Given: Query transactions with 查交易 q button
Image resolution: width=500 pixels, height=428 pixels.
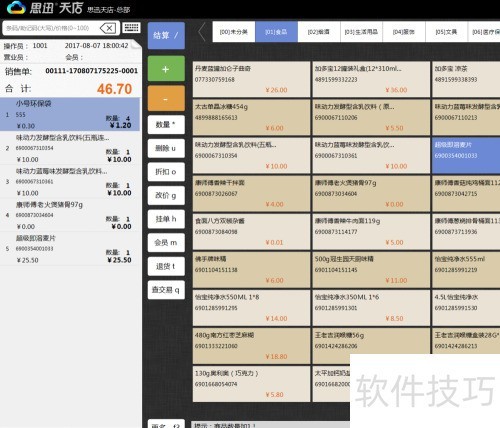Looking at the screenshot, I should coord(166,290).
